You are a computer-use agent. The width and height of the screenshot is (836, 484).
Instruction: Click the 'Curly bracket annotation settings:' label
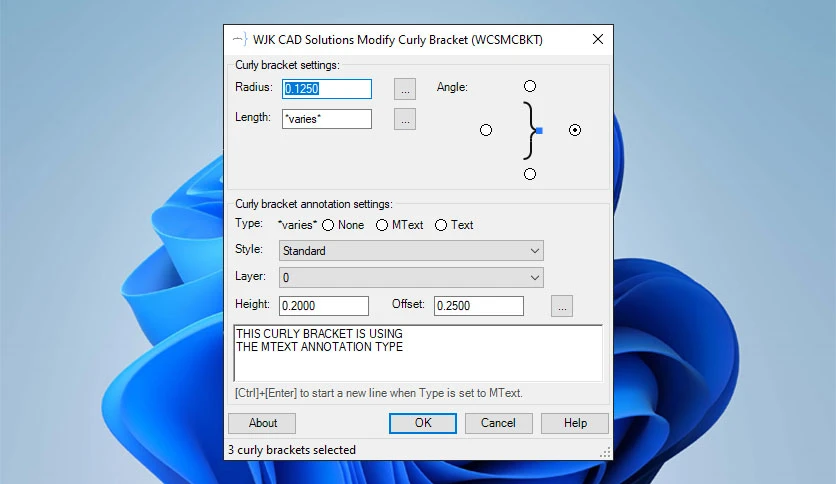314,204
